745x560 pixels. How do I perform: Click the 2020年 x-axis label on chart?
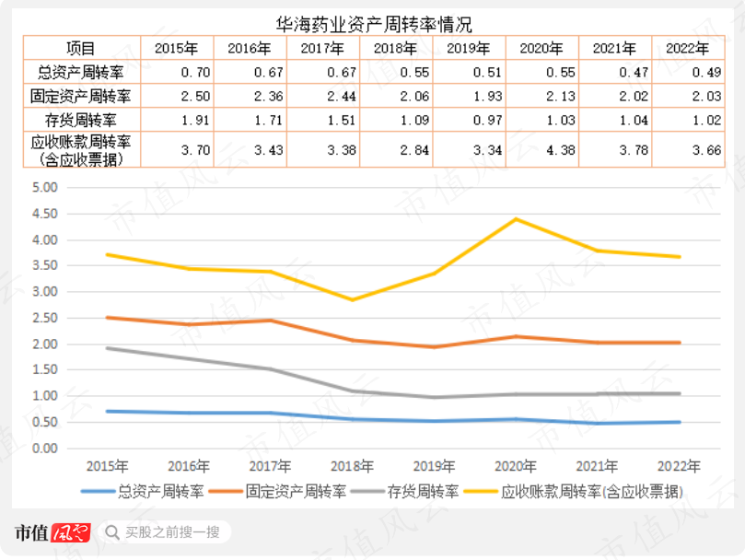(x=516, y=466)
